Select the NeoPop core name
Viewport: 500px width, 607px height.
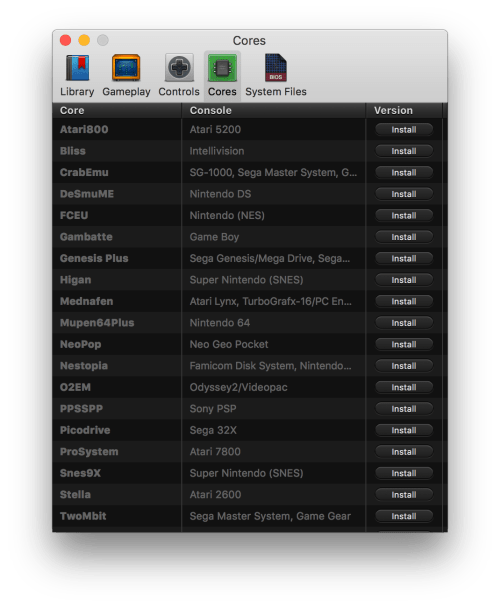[x=80, y=345]
